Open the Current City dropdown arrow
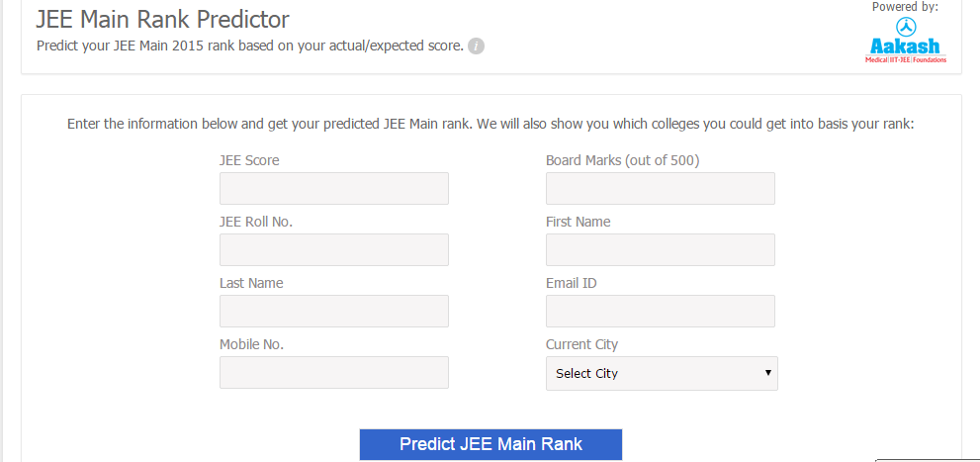The width and height of the screenshot is (980, 462). coord(767,373)
